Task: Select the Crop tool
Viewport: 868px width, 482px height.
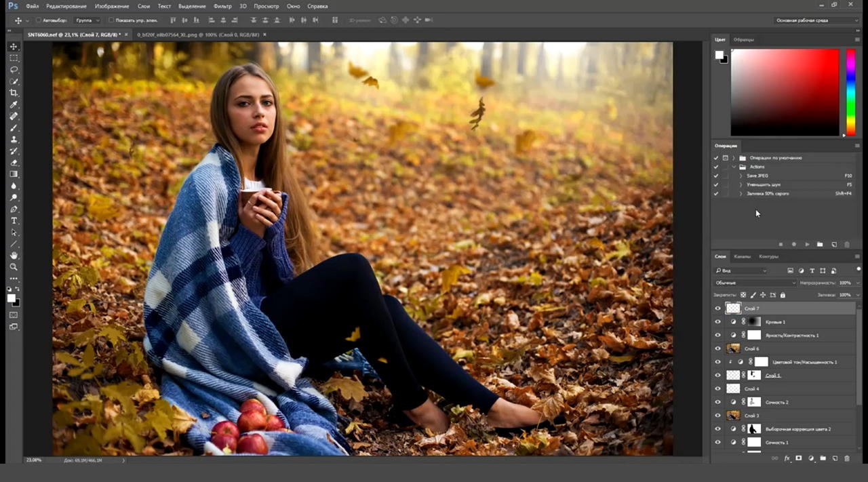Action: point(14,93)
